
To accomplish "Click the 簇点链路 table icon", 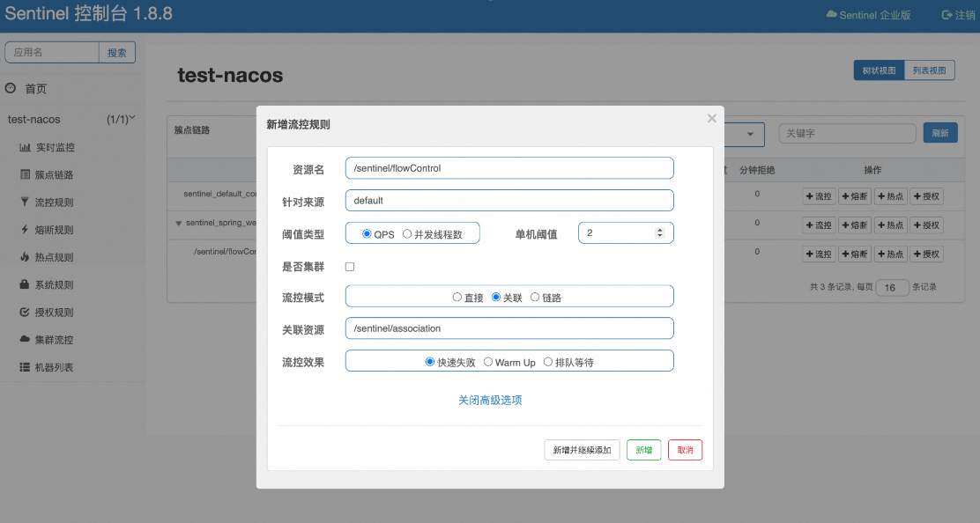I will [x=26, y=174].
